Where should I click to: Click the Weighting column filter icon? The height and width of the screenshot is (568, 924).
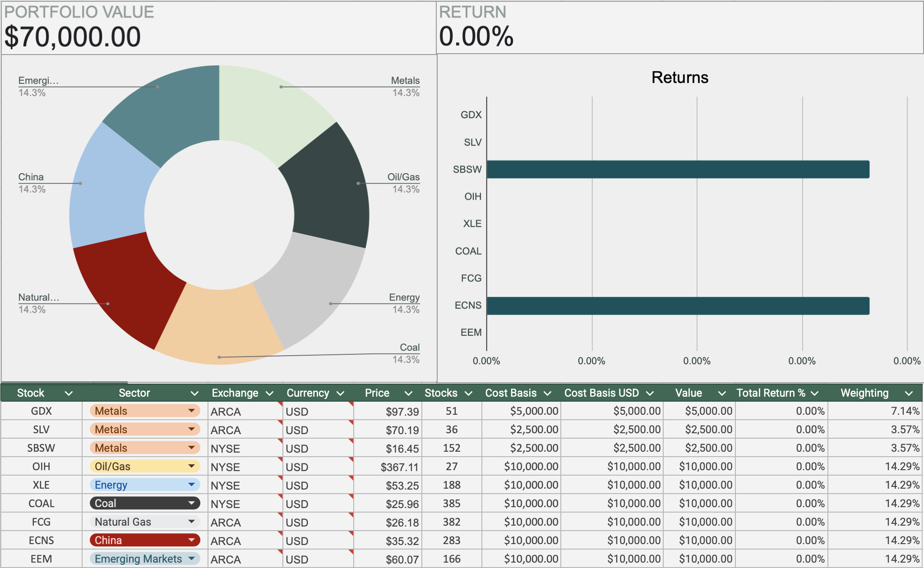click(909, 394)
